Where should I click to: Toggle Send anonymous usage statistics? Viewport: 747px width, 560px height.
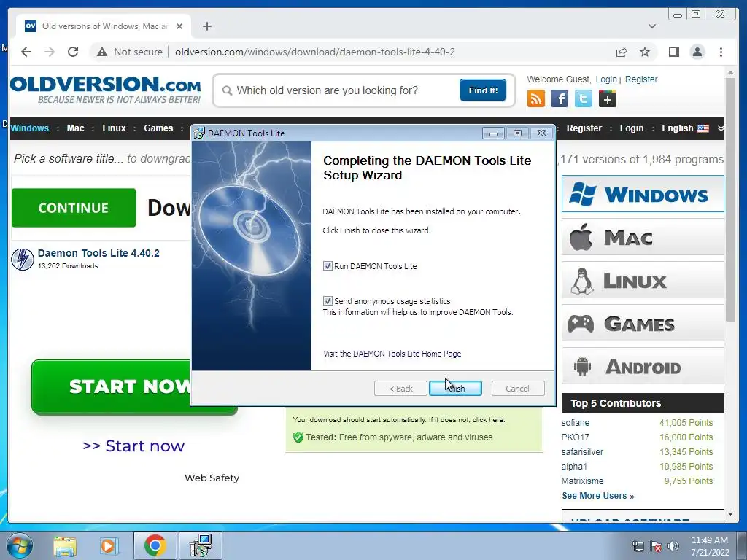click(328, 300)
